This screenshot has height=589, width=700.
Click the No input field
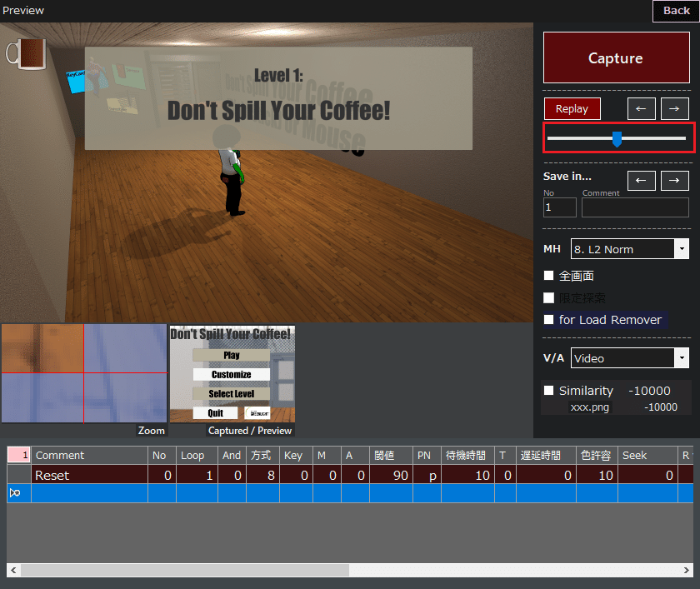[559, 207]
